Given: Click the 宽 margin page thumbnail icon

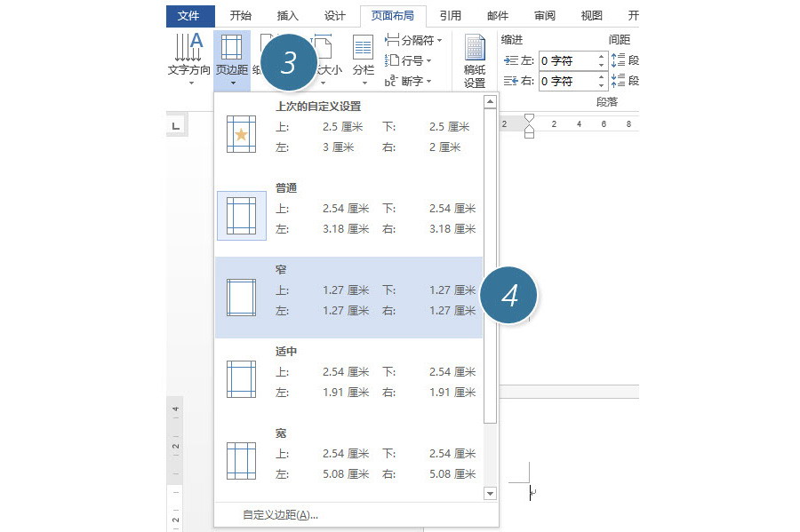Looking at the screenshot, I should [241, 461].
